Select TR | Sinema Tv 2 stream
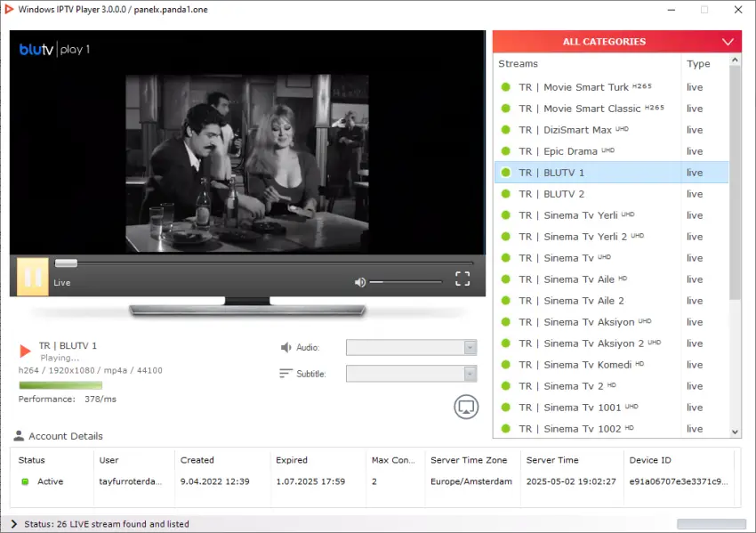Image resolution: width=756 pixels, height=533 pixels. (611, 386)
